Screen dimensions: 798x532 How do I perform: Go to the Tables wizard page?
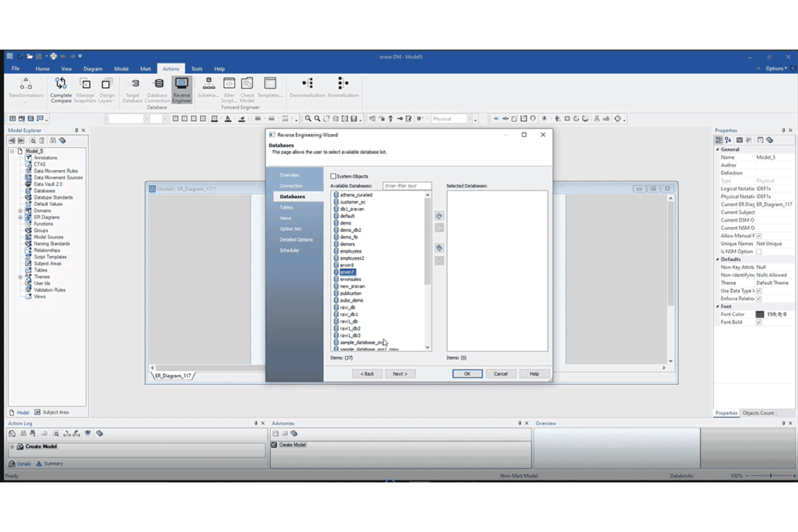[x=286, y=208]
